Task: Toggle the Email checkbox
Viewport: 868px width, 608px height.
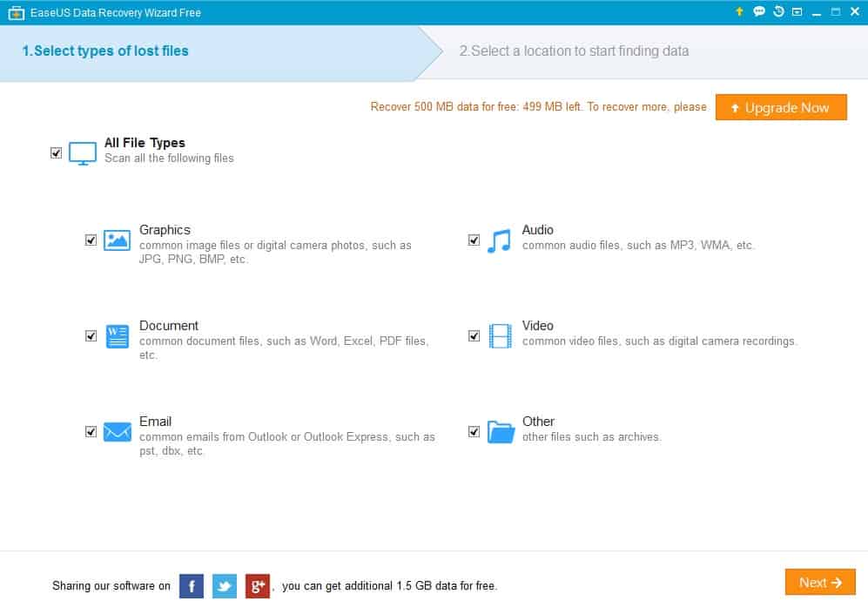Action: (91, 431)
